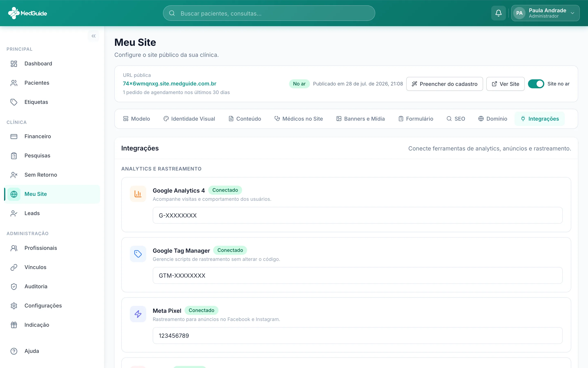Viewport: 588px width, 368px height.
Task: Open Banners e Mídia tab
Action: coord(361,119)
